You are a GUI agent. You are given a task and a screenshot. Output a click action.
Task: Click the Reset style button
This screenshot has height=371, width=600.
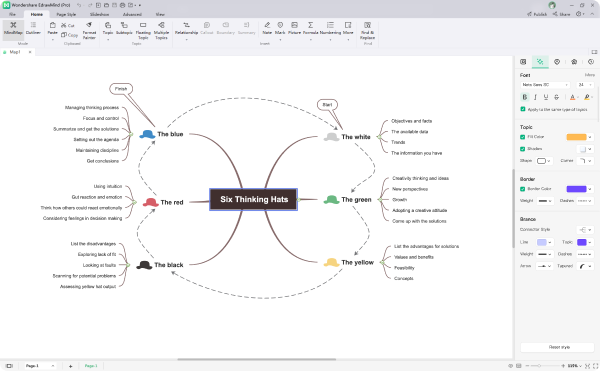(557, 347)
